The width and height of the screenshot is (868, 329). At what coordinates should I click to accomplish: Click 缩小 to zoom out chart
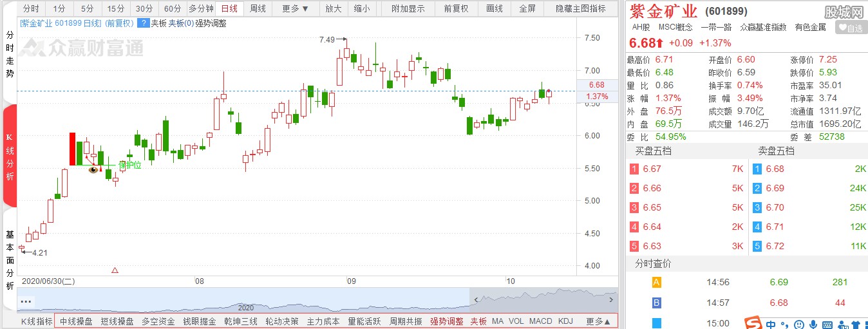tap(362, 9)
